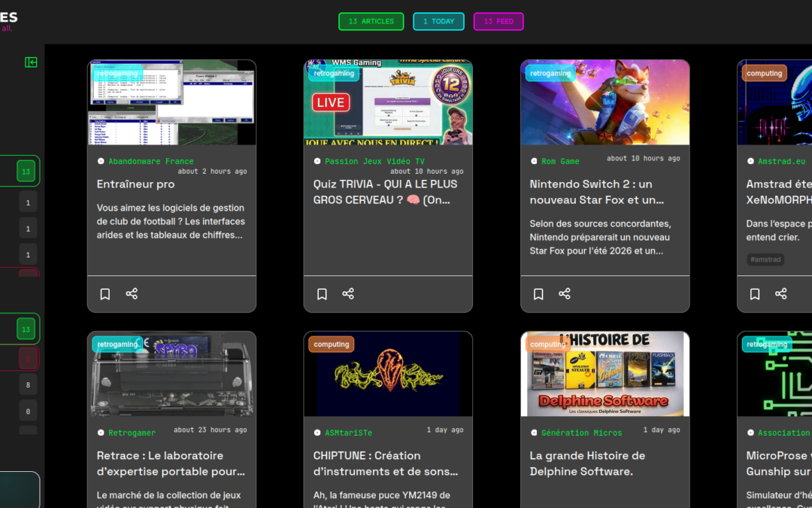Image resolution: width=812 pixels, height=508 pixels.
Task: Bookmark the "Quiz TRIVIA" article
Action: [x=322, y=294]
